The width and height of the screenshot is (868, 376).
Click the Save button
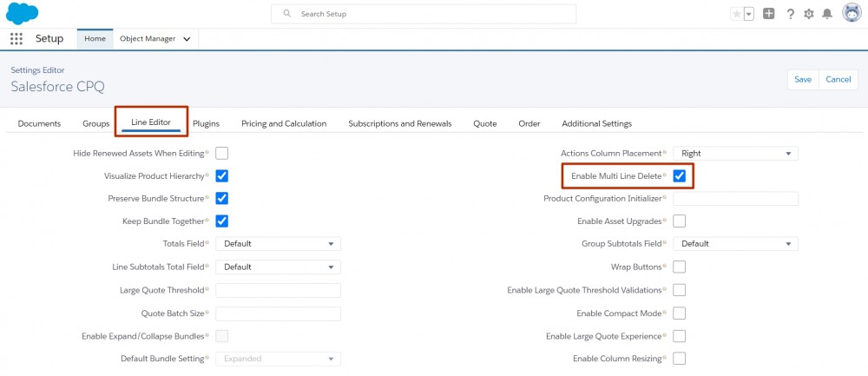(803, 79)
